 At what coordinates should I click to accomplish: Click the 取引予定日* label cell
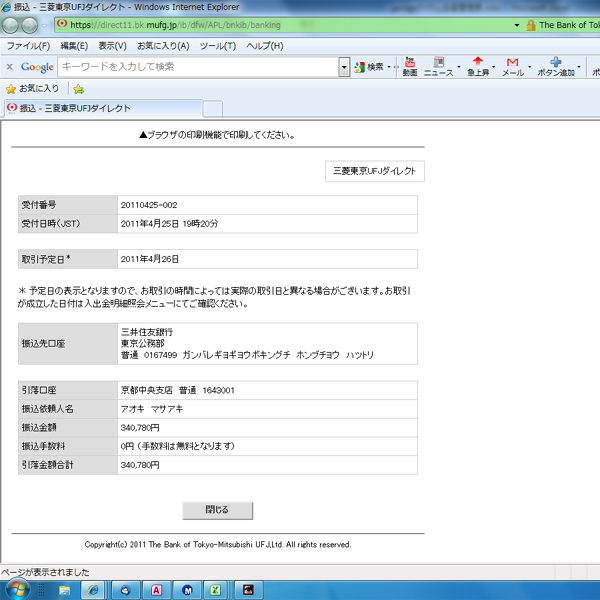tap(68, 259)
